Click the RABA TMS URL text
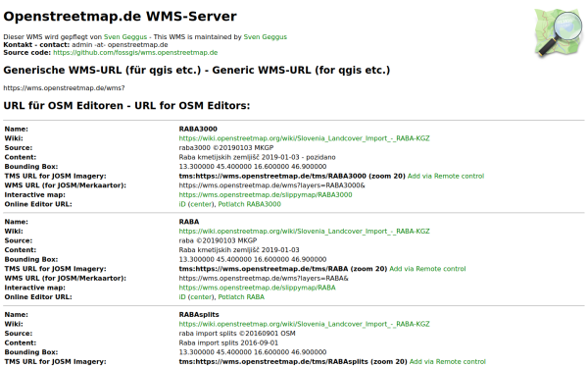 point(283,269)
